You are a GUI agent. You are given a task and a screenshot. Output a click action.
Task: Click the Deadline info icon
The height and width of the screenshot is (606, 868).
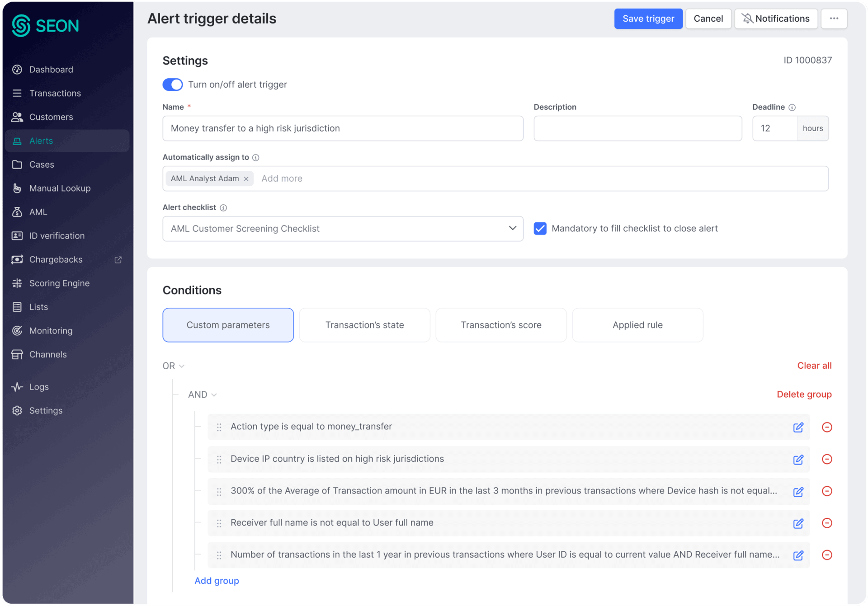pyautogui.click(x=792, y=108)
